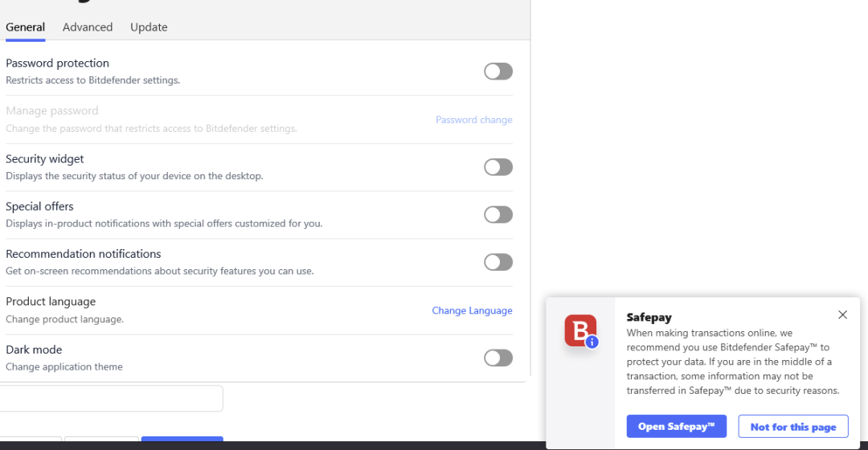Click 'Restricts access to Bitdefender settings.' description
This screenshot has width=868, height=450.
(x=93, y=80)
